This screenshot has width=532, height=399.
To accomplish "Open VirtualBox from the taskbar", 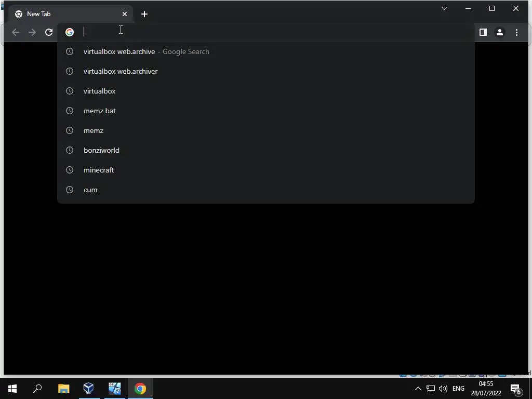I will click(88, 389).
